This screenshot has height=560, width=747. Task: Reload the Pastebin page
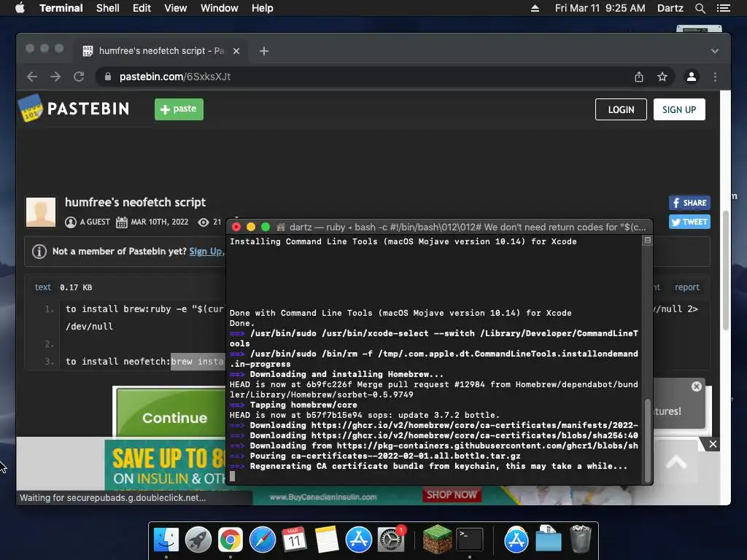79,77
